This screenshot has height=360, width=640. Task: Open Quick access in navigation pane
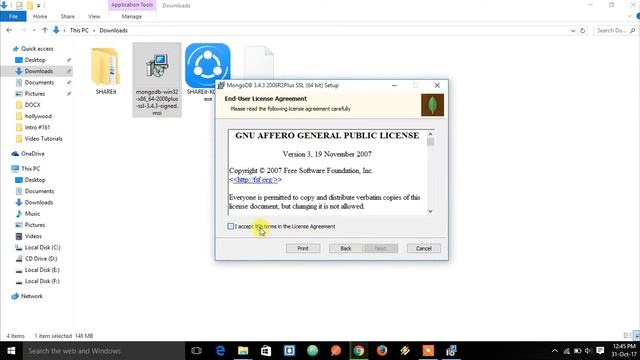click(x=37, y=49)
